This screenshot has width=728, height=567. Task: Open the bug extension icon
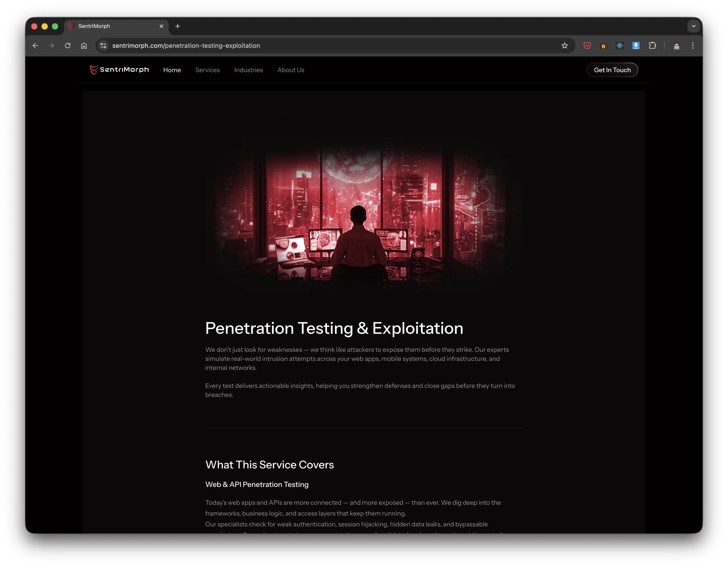click(x=603, y=46)
